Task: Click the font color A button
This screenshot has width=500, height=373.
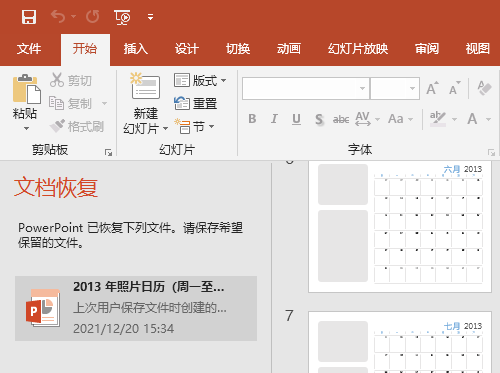Action: (x=472, y=119)
